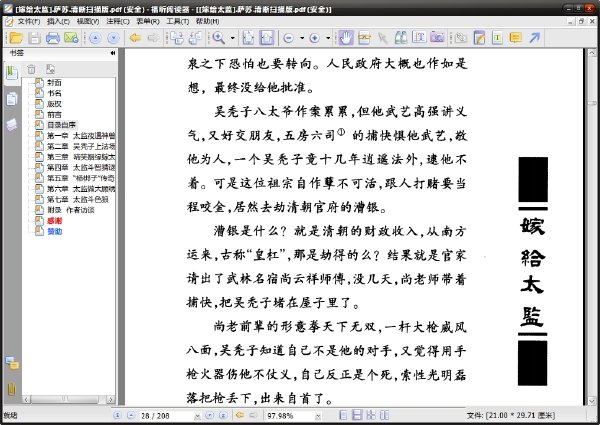600x425 pixels.
Task: Open the 97.98% zoom level dropdown
Action: pos(318,416)
